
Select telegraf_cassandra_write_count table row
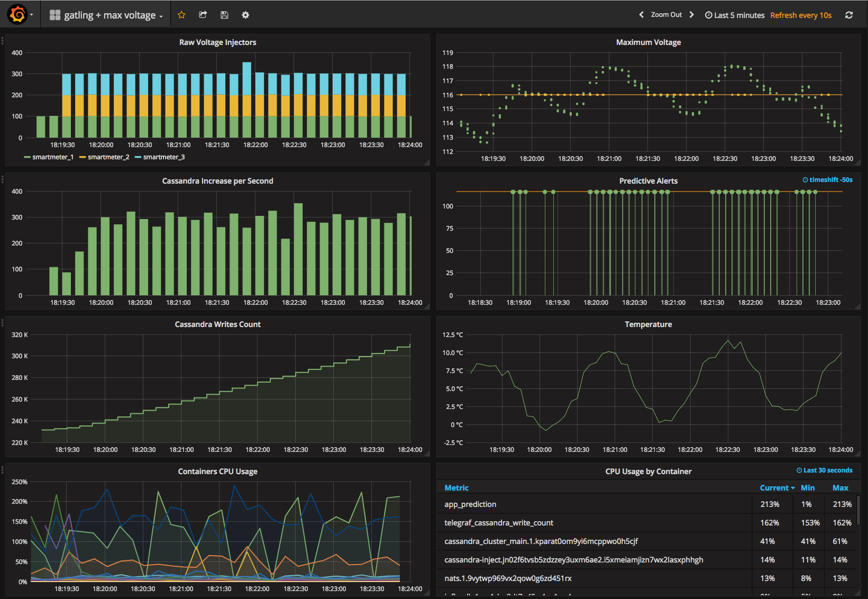[646, 523]
